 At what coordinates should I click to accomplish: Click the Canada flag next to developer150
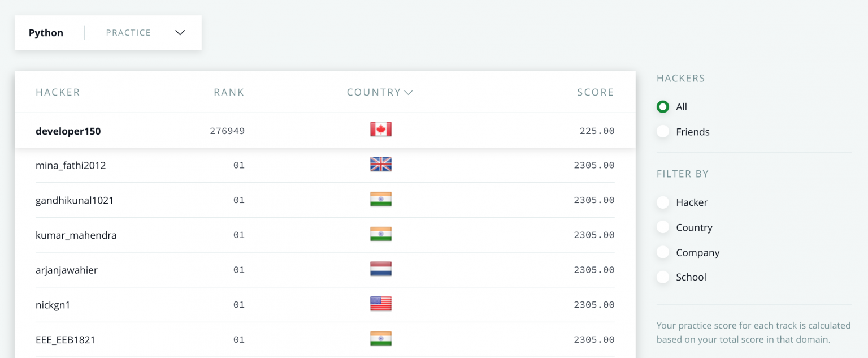[x=381, y=129]
